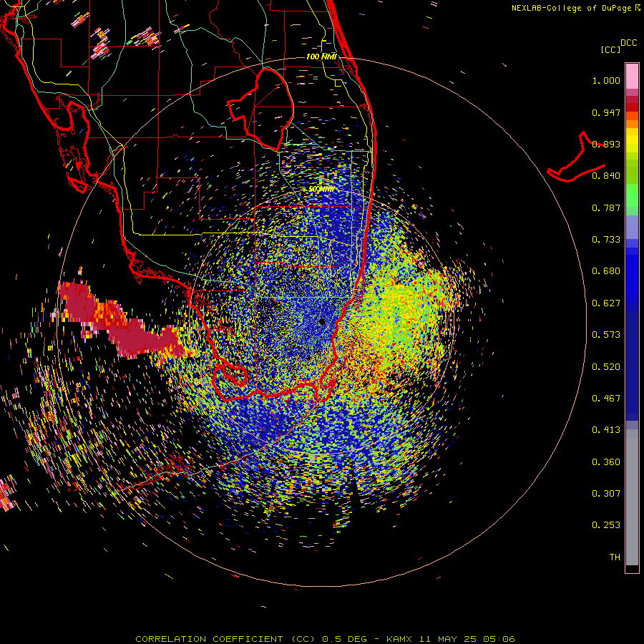Click the 50 NMI range ring label

(321, 190)
